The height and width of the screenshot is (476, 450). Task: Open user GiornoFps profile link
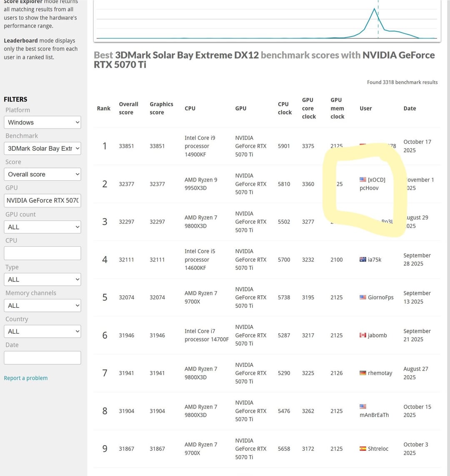(381, 297)
